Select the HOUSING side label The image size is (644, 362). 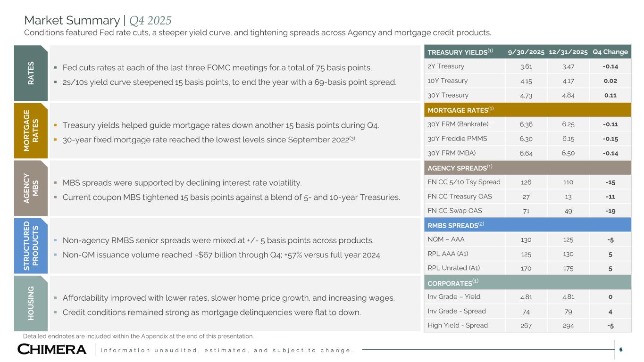point(31,303)
